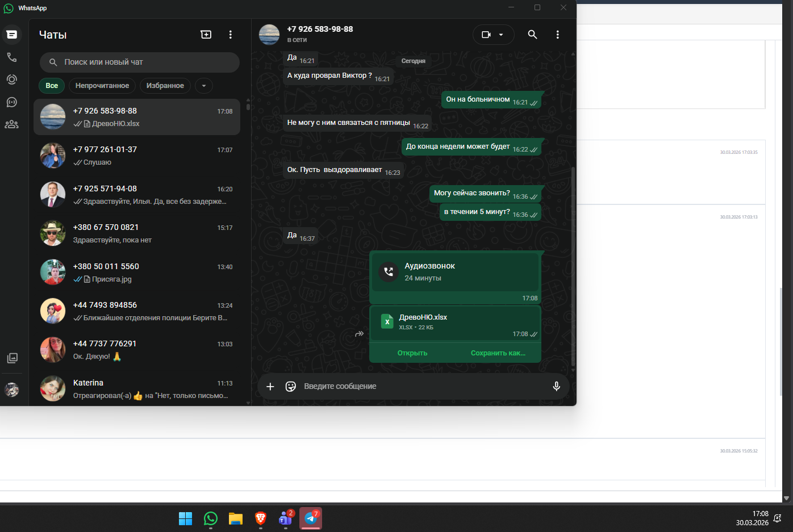This screenshot has height=532, width=793.
Task: Focus the chat search field
Action: coord(140,62)
